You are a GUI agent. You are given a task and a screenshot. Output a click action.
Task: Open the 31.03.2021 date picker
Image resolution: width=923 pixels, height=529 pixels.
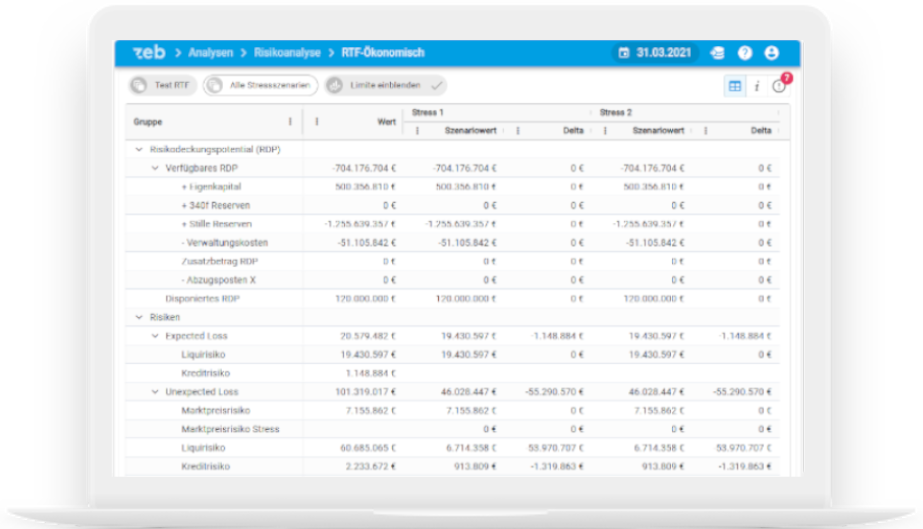[655, 53]
